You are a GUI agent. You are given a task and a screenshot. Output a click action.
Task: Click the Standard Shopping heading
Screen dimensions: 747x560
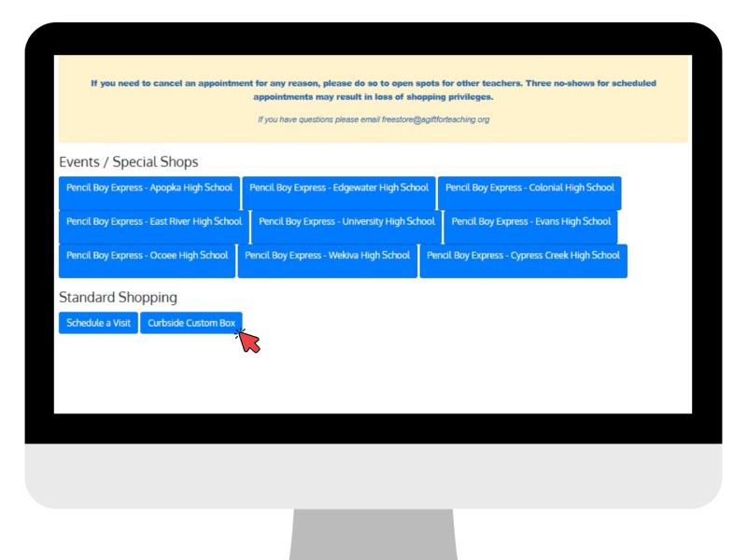coord(118,298)
